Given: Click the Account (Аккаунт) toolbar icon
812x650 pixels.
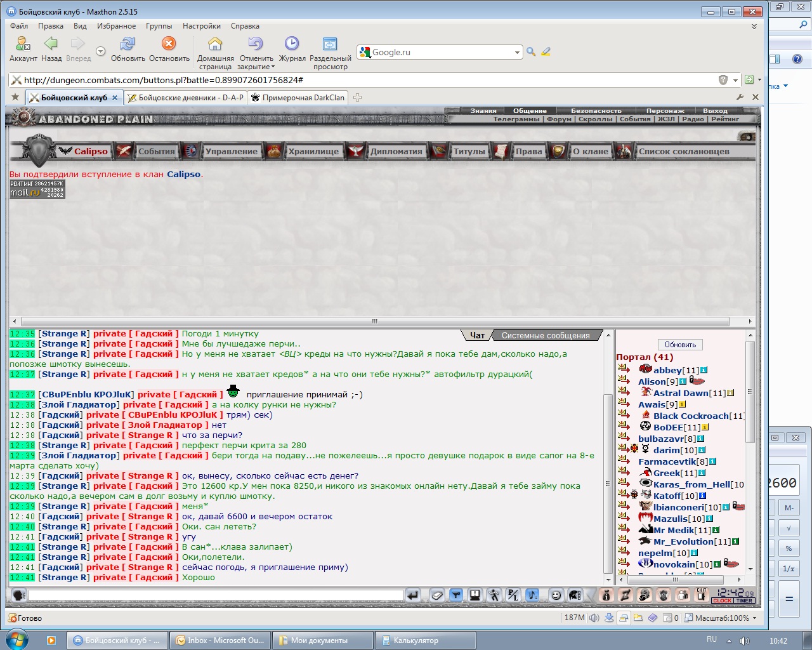Looking at the screenshot, I should [x=23, y=43].
